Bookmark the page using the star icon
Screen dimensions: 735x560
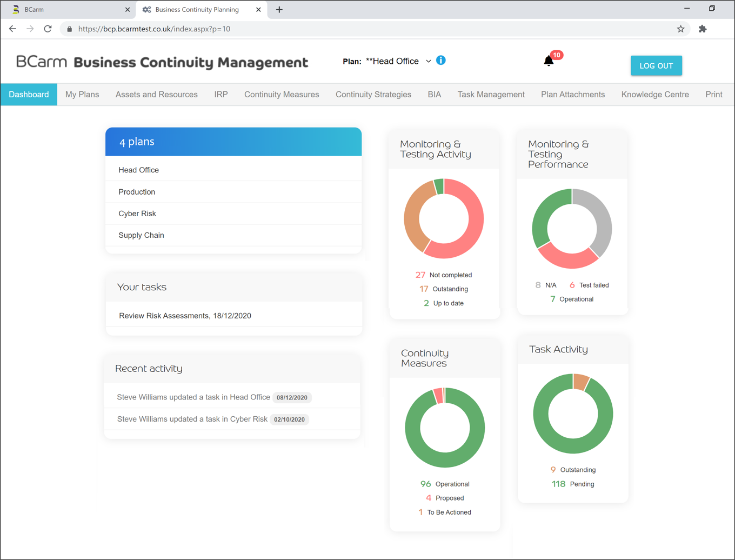click(x=680, y=29)
